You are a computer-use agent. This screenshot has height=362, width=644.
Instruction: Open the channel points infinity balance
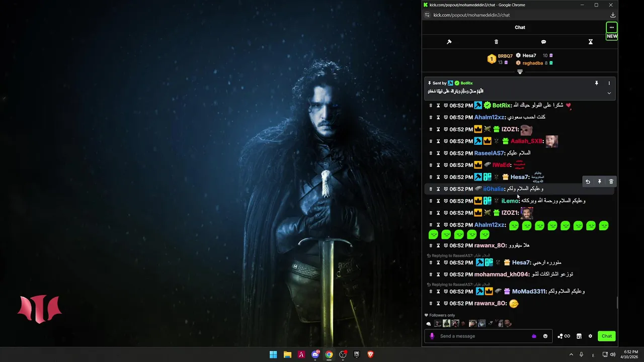coord(563,336)
